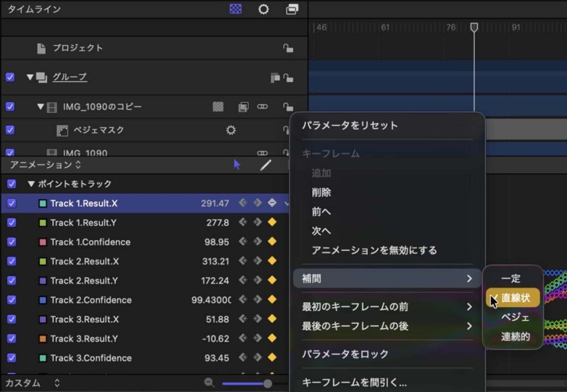Click the link icon on IMG_1090のコピー layer
Screen dimensions: 567x392
click(x=262, y=106)
